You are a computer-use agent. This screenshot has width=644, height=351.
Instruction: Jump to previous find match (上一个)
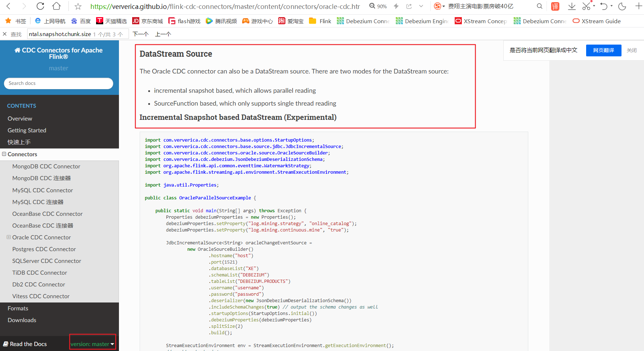(x=163, y=34)
